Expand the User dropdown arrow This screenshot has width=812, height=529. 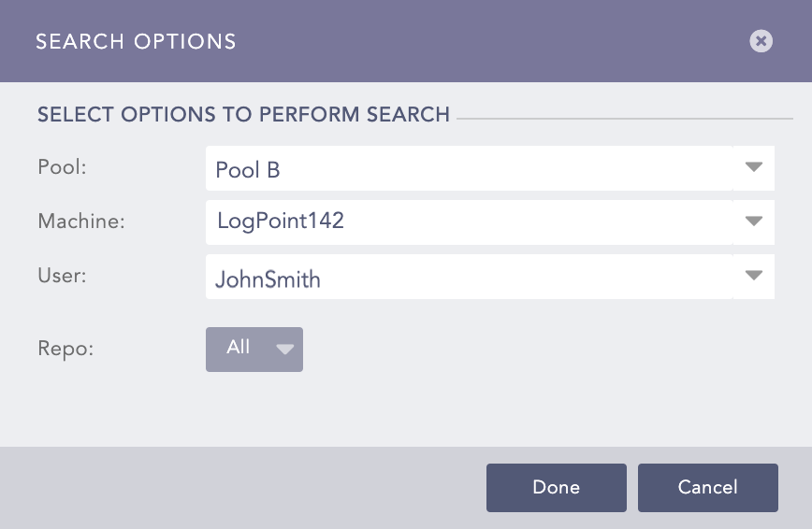pyautogui.click(x=754, y=277)
